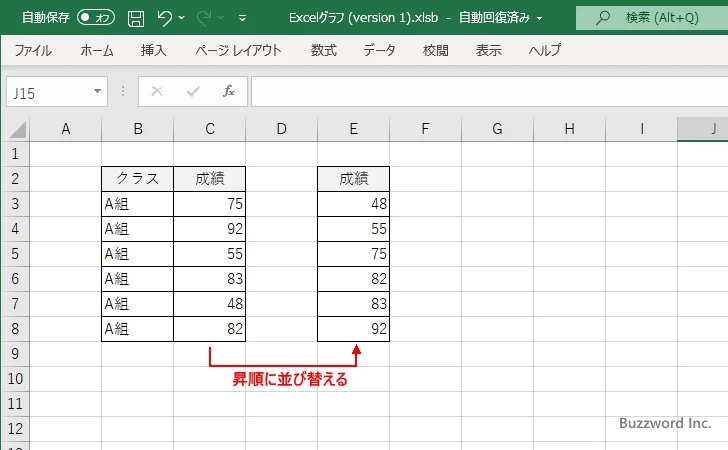Select column C header
Screen dimensions: 728x450
210,129
